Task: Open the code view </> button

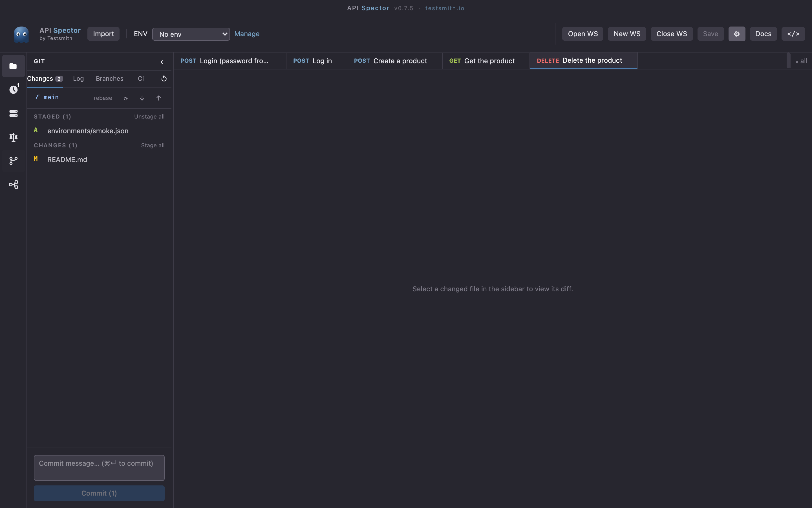Action: point(793,34)
